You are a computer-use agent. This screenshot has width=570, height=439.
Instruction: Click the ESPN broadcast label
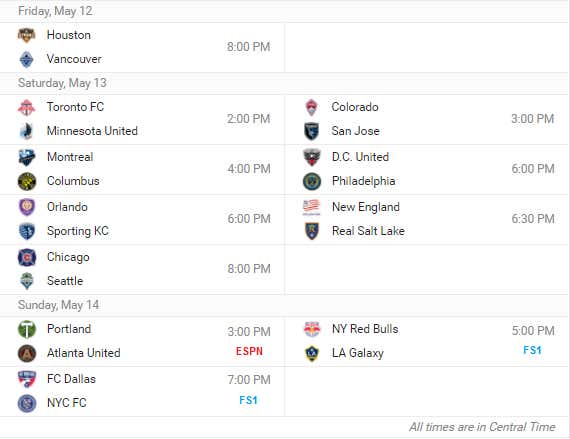249,351
